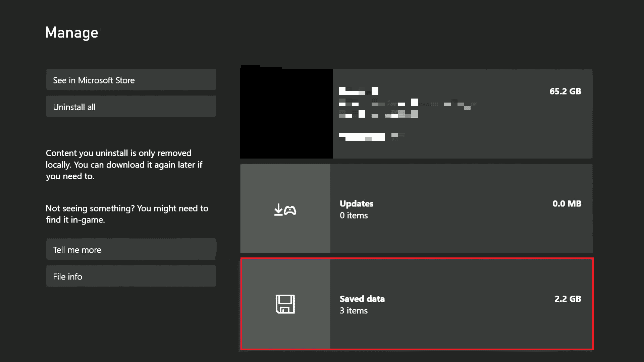Click the blurred game title text
The image size is (644, 362).
358,91
